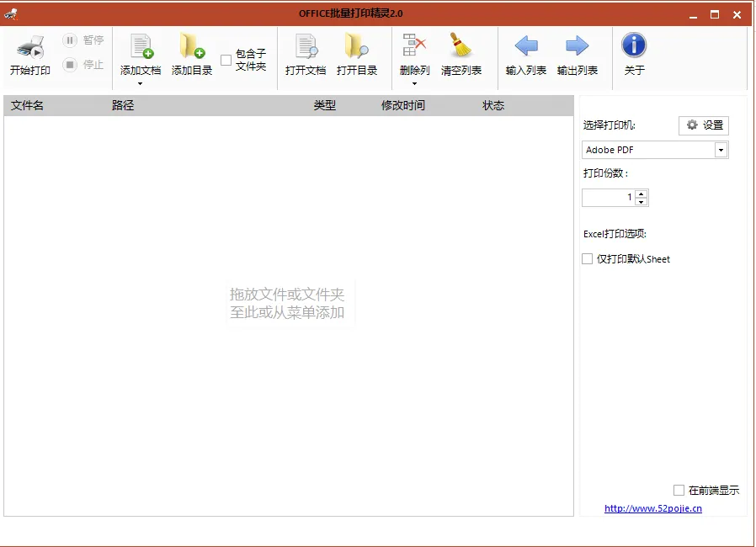Click the 路径 column header
Image resolution: width=756 pixels, height=547 pixels.
point(123,105)
